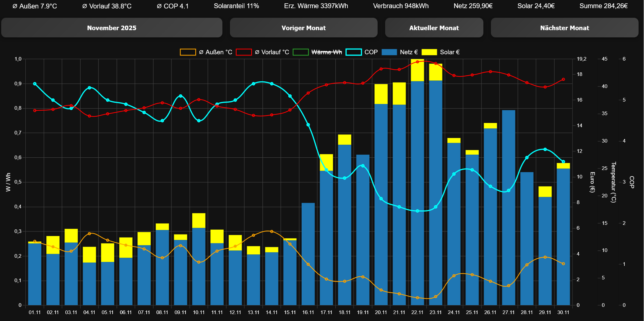
Task: Click the November 2025 month button
Action: pos(112,28)
